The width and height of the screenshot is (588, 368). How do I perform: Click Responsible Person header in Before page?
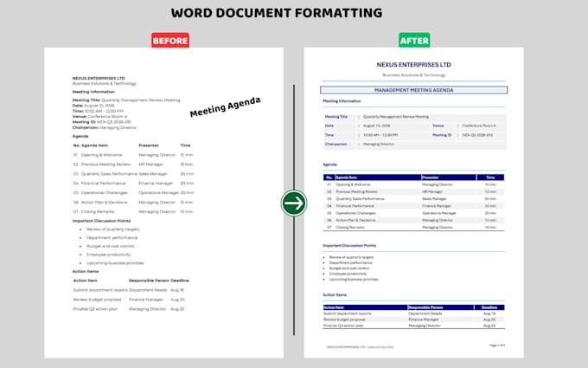[149, 281]
